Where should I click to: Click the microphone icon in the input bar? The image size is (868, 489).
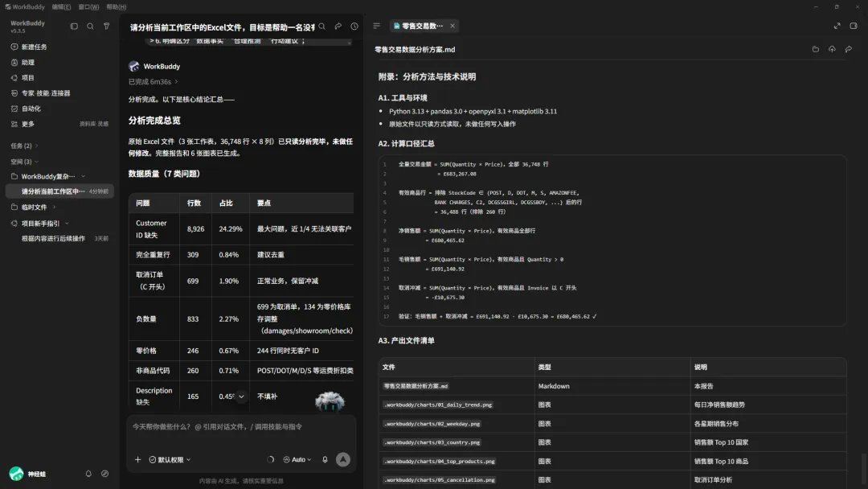click(325, 460)
